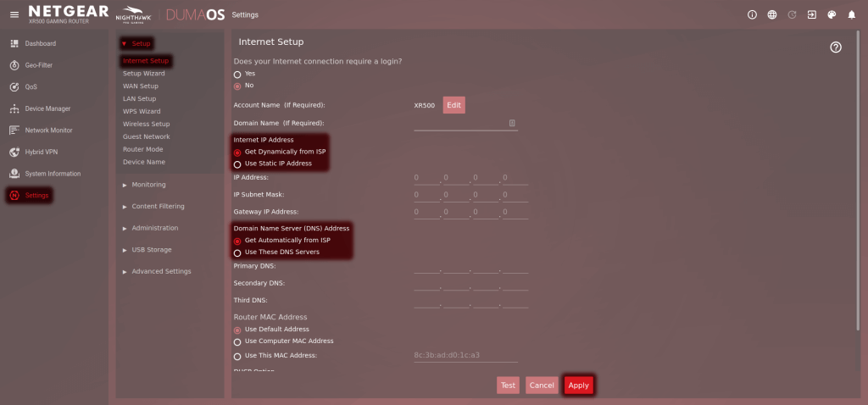Open Wireless Setup submenu item
This screenshot has height=405, width=868.
click(146, 124)
